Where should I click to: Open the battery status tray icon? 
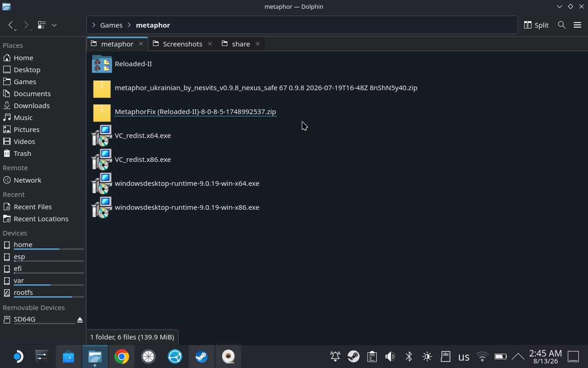pyautogui.click(x=501, y=356)
